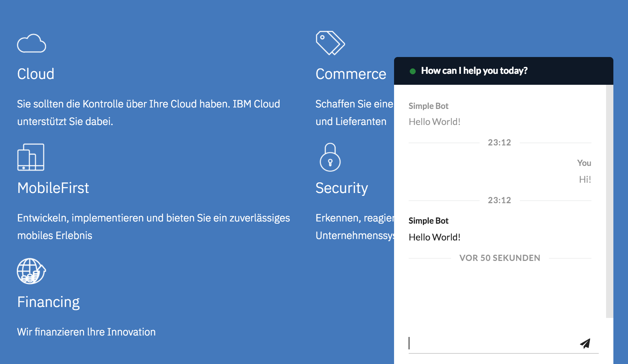The width and height of the screenshot is (628, 364).
Task: Select the Commerce price tag icon
Action: coord(330,43)
